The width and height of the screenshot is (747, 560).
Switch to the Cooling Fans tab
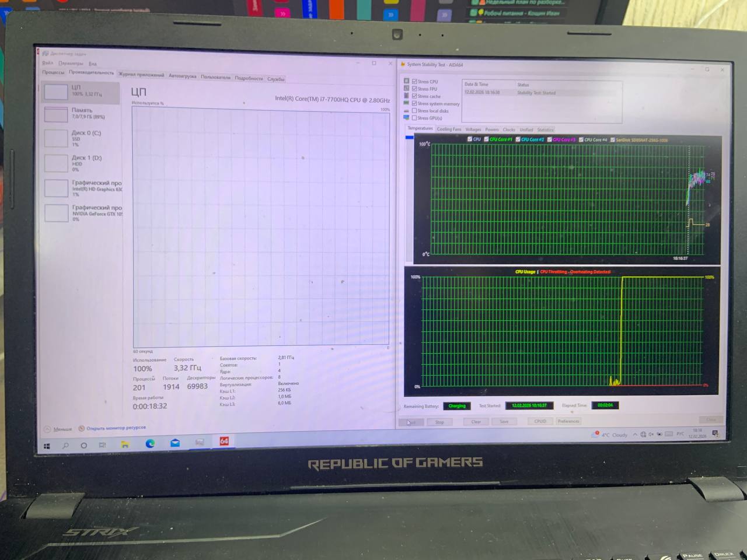[449, 129]
